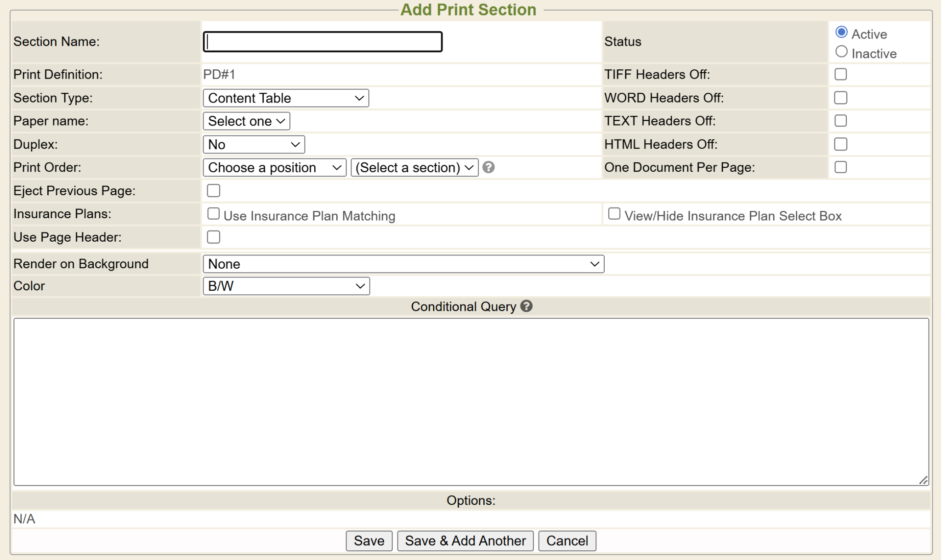
Task: Toggle TEXT Headers Off checkbox
Action: pyautogui.click(x=840, y=121)
